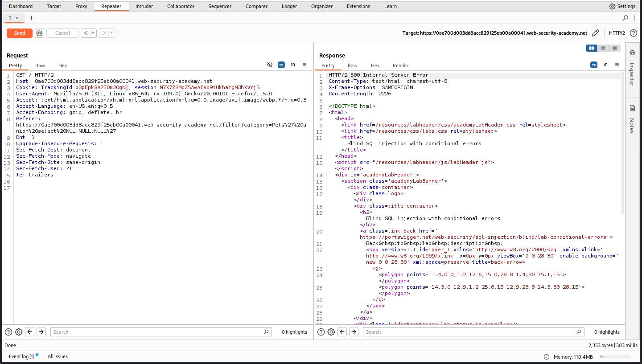Select top-bottom layout view
The image size is (642, 364).
[x=603, y=48]
